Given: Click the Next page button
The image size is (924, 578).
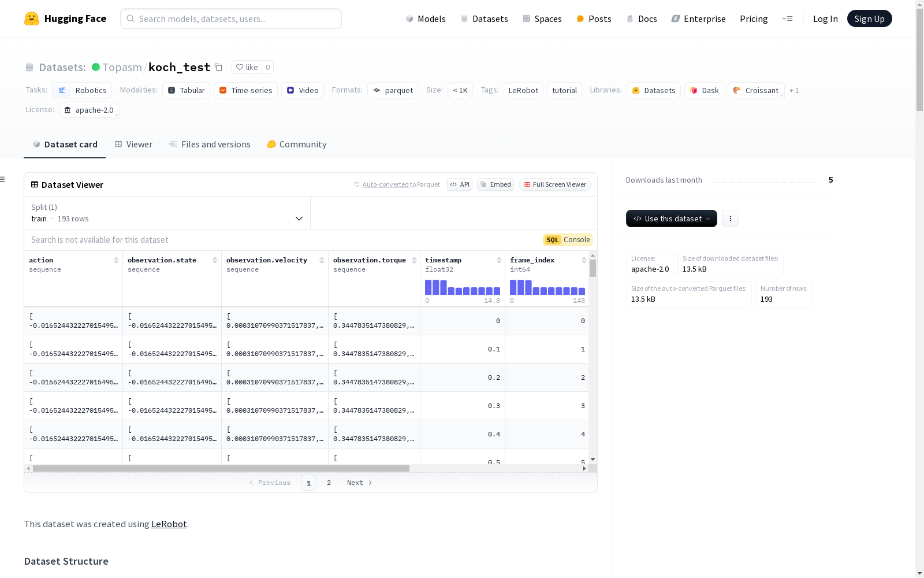Looking at the screenshot, I should [x=359, y=483].
